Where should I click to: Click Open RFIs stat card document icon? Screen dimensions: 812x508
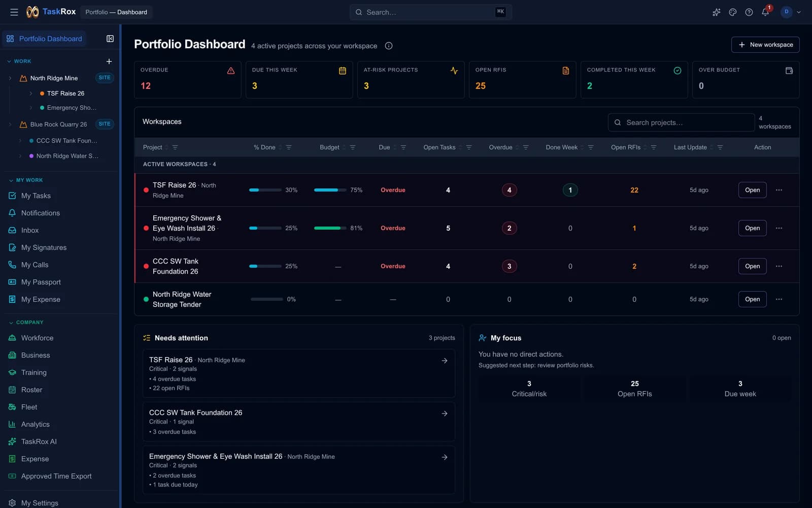pyautogui.click(x=566, y=71)
